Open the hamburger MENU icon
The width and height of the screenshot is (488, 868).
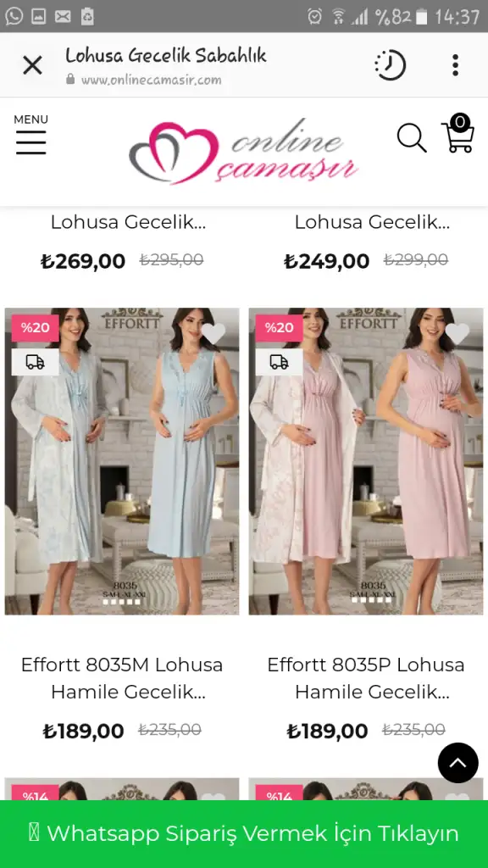31,135
